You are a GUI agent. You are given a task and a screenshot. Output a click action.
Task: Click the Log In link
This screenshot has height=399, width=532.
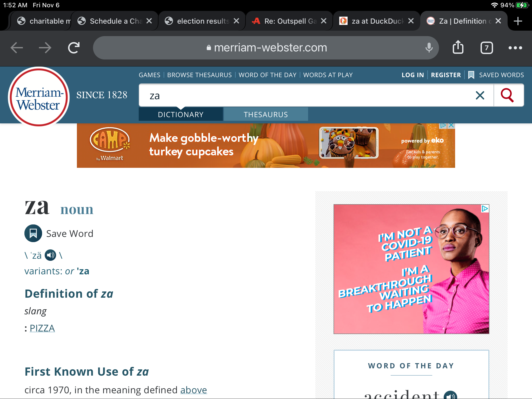pos(413,75)
